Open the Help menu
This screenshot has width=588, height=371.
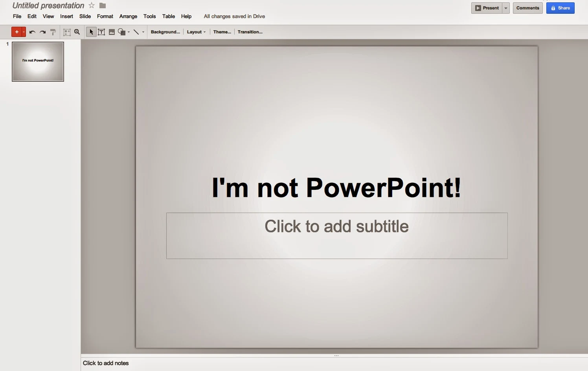[x=186, y=17]
